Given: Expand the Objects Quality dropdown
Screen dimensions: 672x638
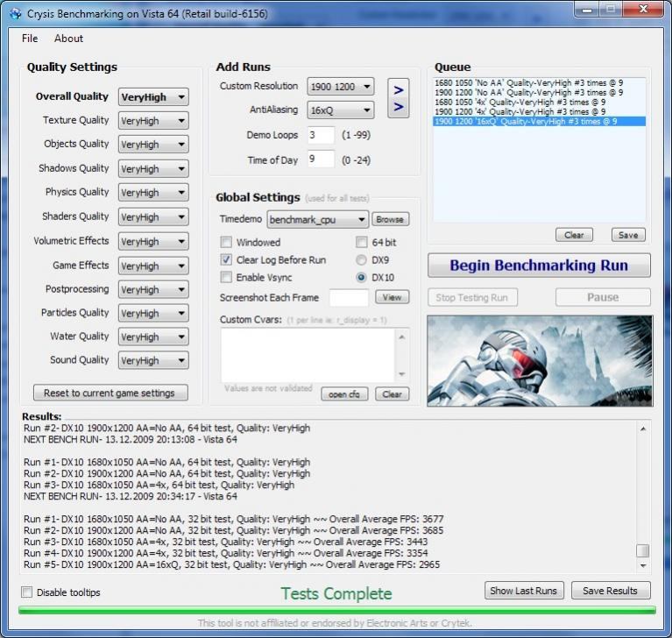Looking at the screenshot, I should tap(153, 144).
